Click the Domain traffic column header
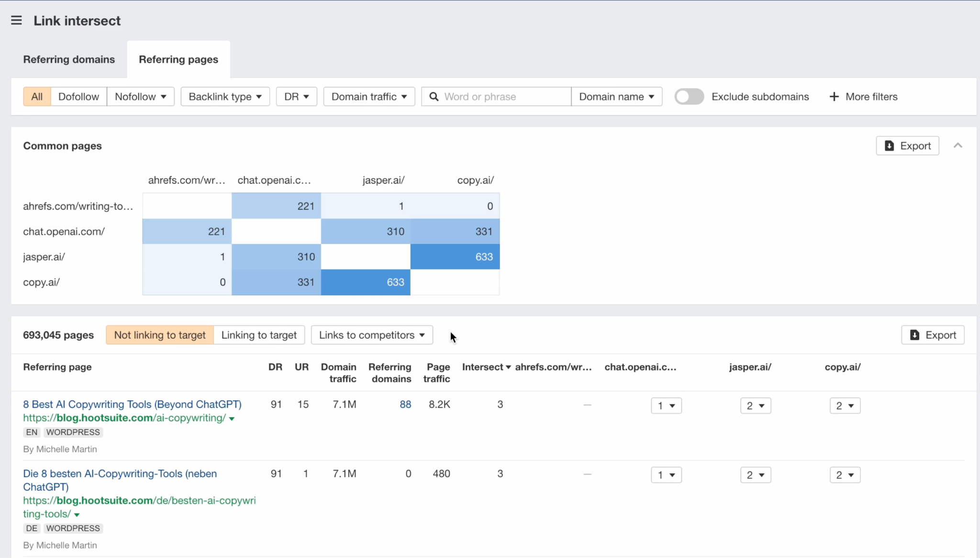This screenshot has height=558, width=980. point(339,373)
